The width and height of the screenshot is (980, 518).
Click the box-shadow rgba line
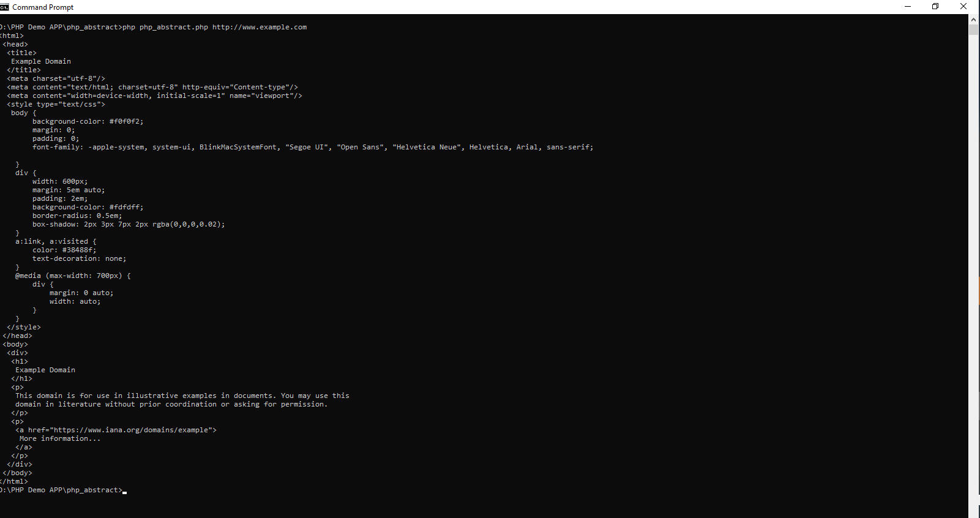[129, 224]
